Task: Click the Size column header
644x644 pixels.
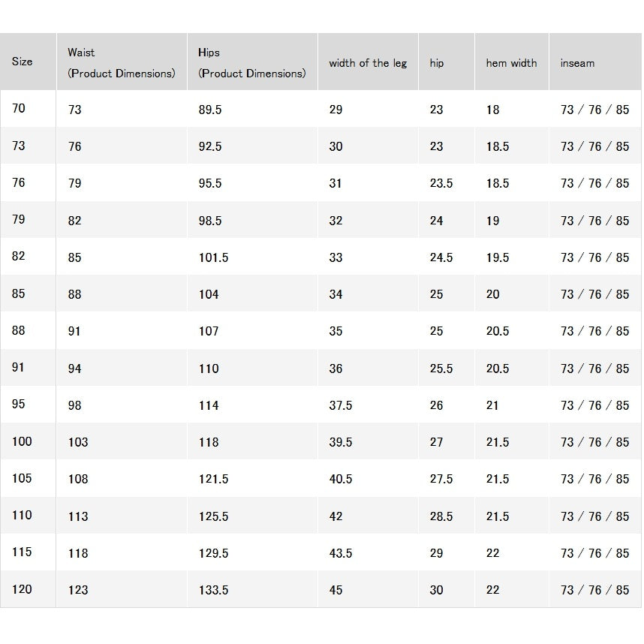Action: 23,62
